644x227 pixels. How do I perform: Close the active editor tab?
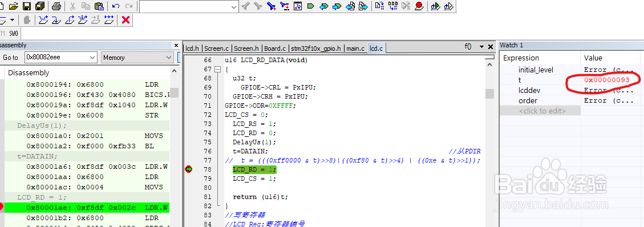point(490,46)
